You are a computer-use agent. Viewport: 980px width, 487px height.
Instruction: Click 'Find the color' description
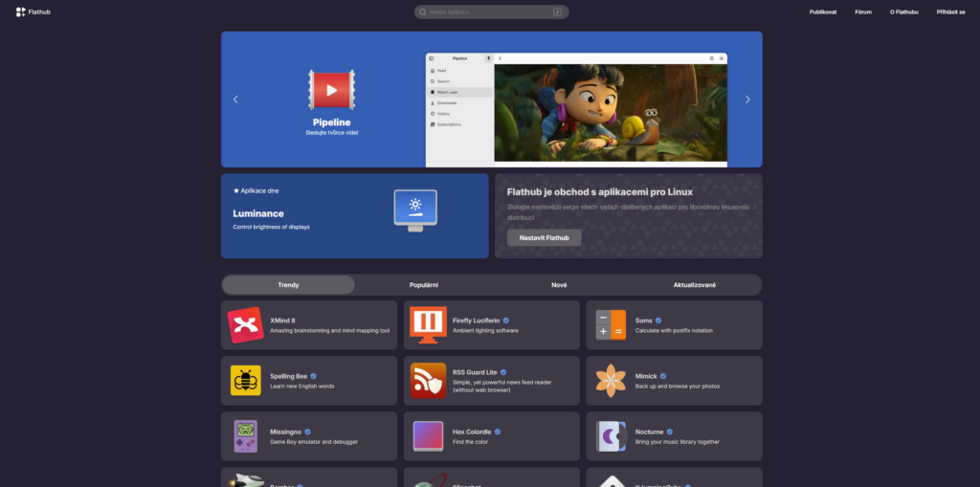470,442
